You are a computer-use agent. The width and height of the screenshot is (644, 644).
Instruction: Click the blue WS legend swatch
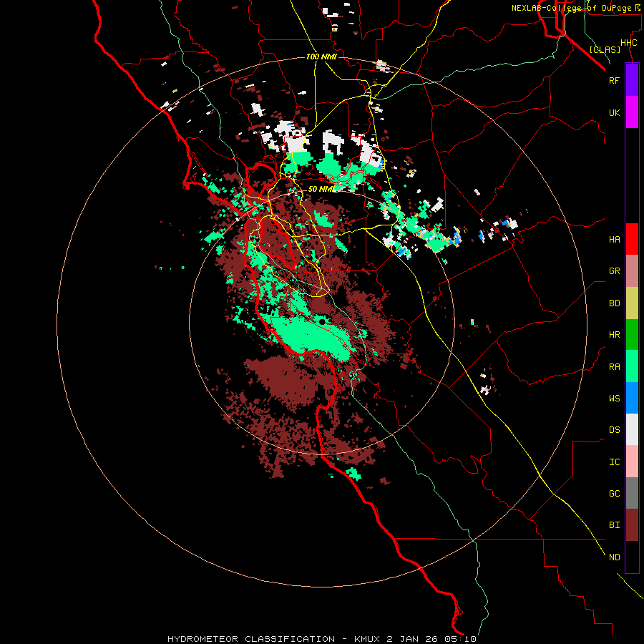point(632,398)
